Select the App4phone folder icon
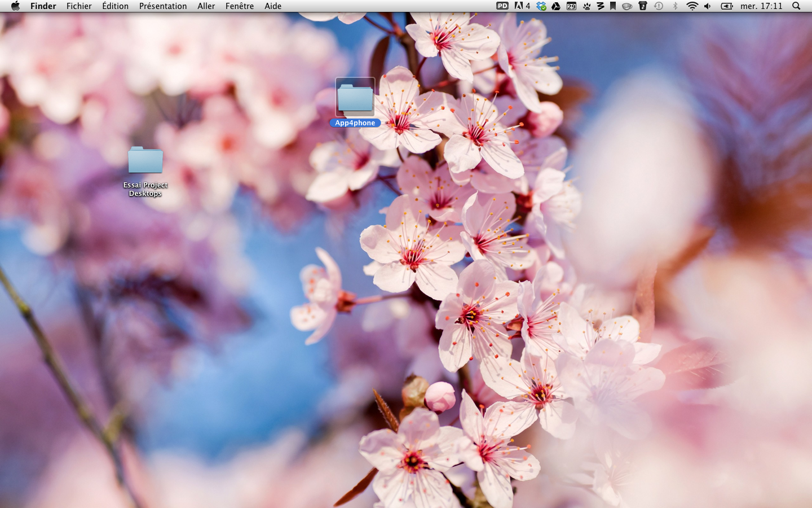The image size is (812, 508). [x=355, y=97]
